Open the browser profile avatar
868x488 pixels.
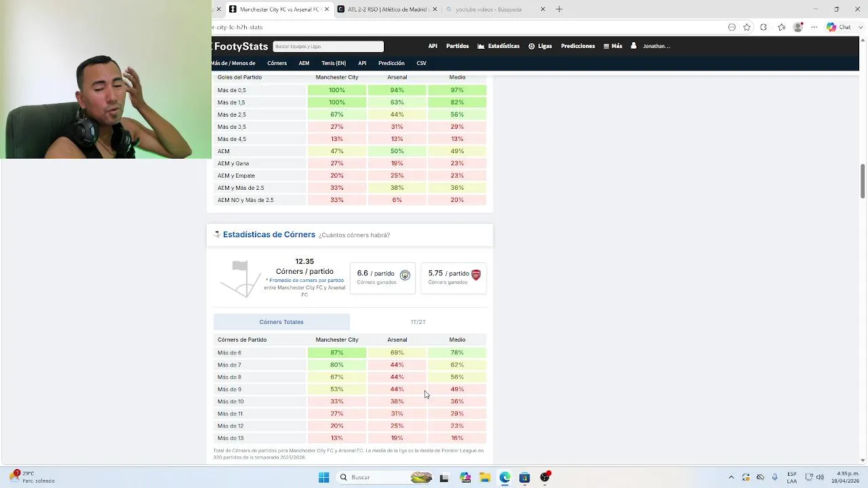coord(798,27)
